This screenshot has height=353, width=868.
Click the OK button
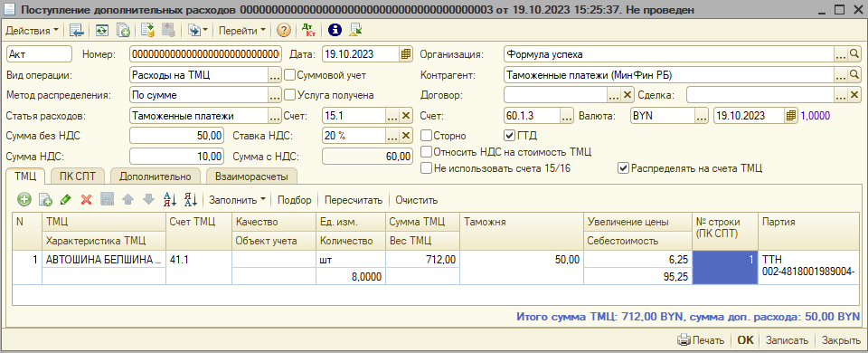(x=746, y=340)
